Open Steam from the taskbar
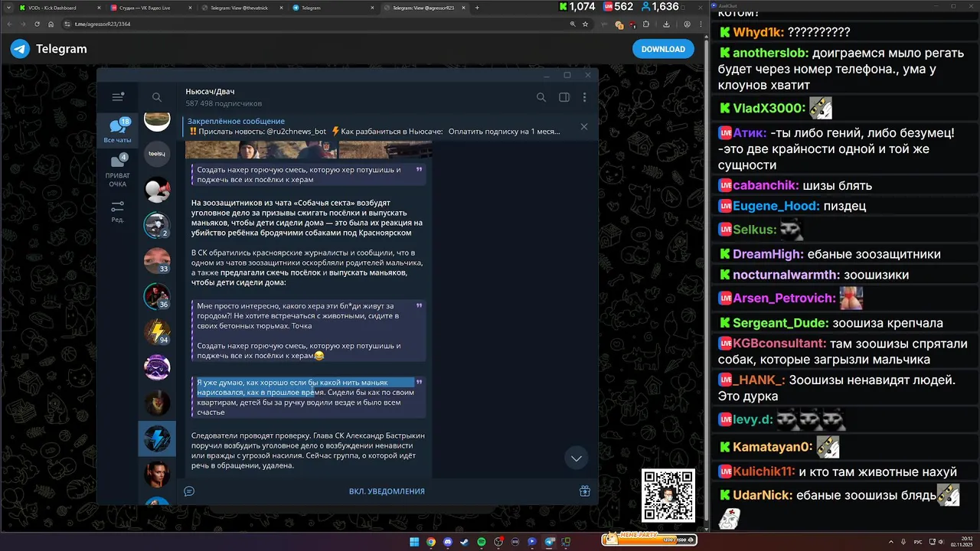 pyautogui.click(x=465, y=542)
